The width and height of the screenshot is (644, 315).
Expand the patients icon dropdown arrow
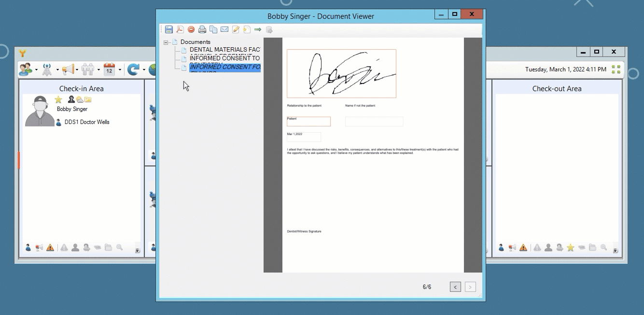click(36, 70)
